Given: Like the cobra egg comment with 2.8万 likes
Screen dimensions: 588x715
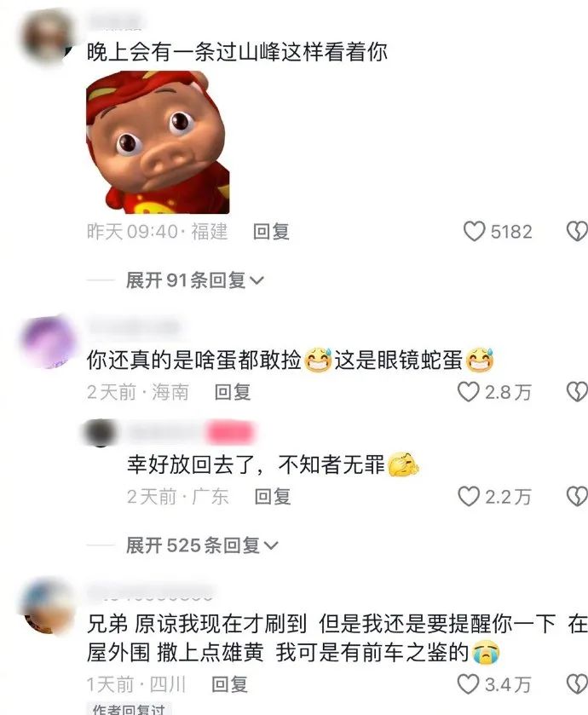Looking at the screenshot, I should pyautogui.click(x=469, y=392).
